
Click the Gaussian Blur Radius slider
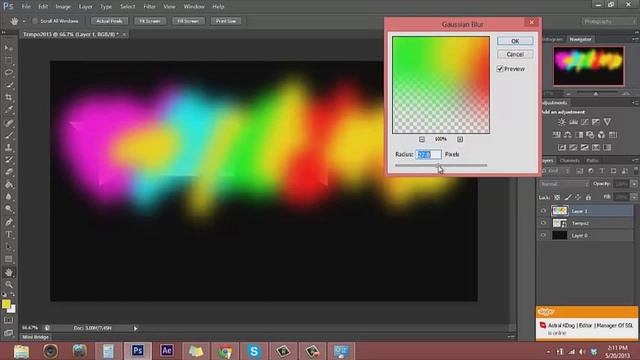441,165
